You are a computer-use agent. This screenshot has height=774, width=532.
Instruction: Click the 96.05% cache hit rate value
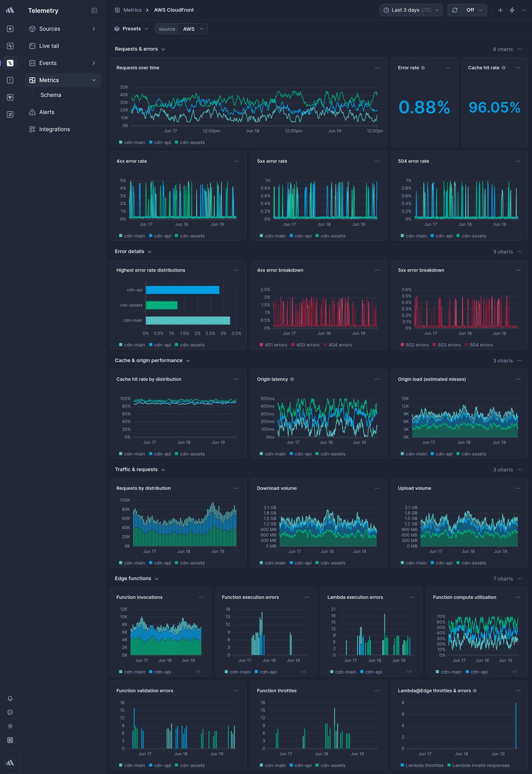click(x=494, y=107)
